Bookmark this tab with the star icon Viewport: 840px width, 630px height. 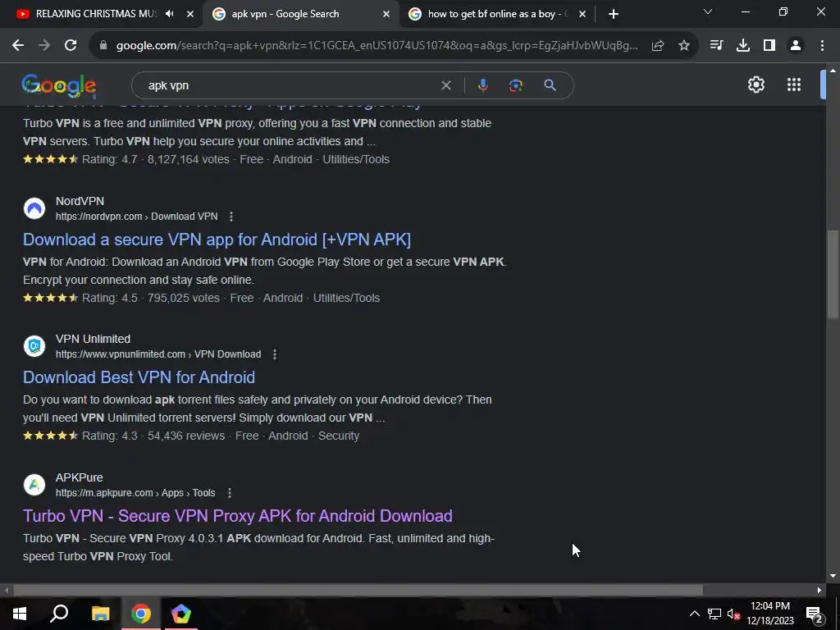[x=684, y=46]
